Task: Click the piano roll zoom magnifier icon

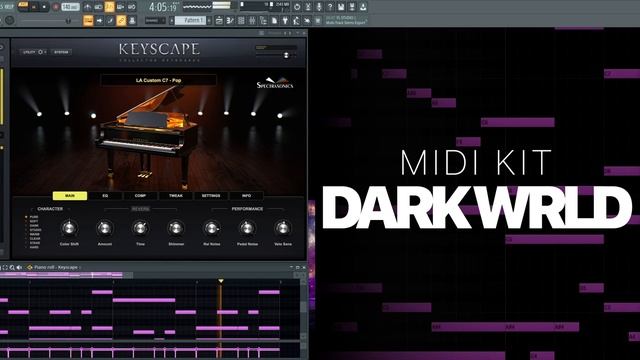Action: tap(12, 267)
